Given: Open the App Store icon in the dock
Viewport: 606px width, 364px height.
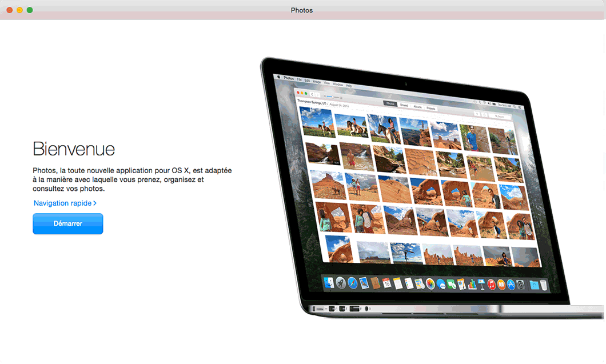Looking at the screenshot, I should tap(511, 284).
